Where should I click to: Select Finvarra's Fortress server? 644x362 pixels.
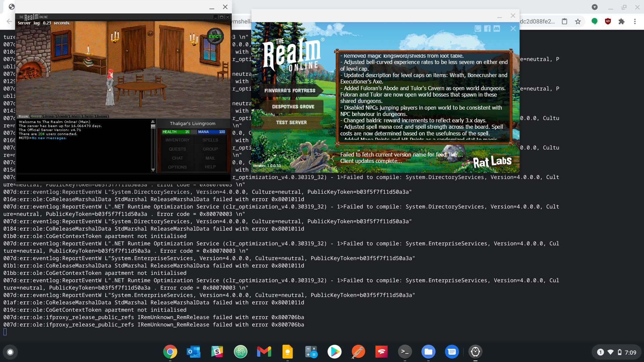click(x=290, y=90)
